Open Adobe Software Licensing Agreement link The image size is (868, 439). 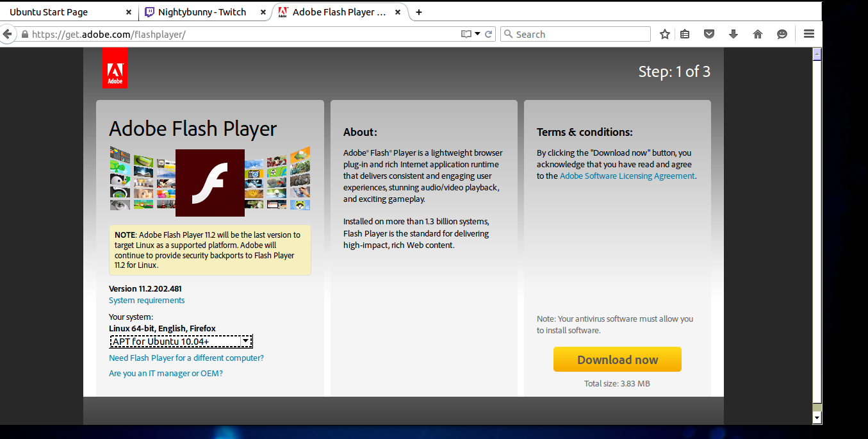point(627,176)
